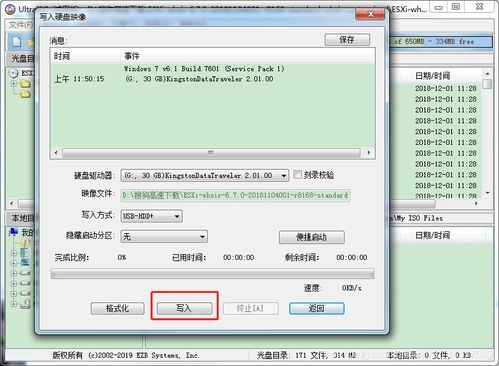Enable the 刻录校验 verify checkbox
This screenshot has height=366, width=499.
(297, 174)
